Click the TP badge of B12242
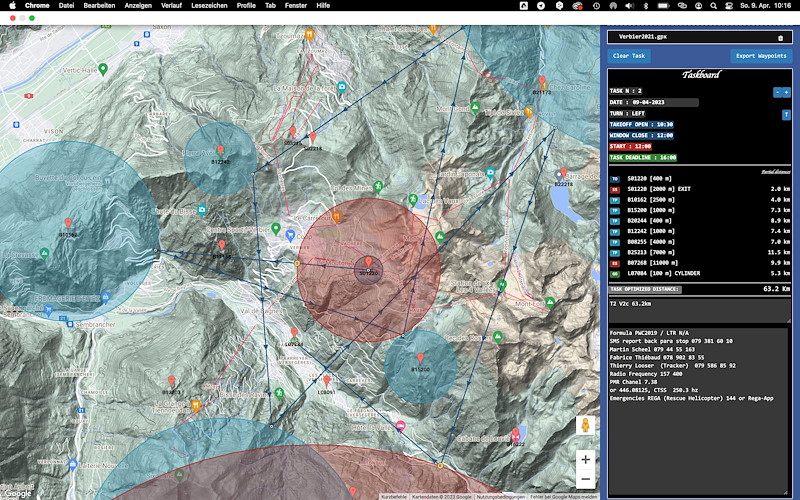 615,232
